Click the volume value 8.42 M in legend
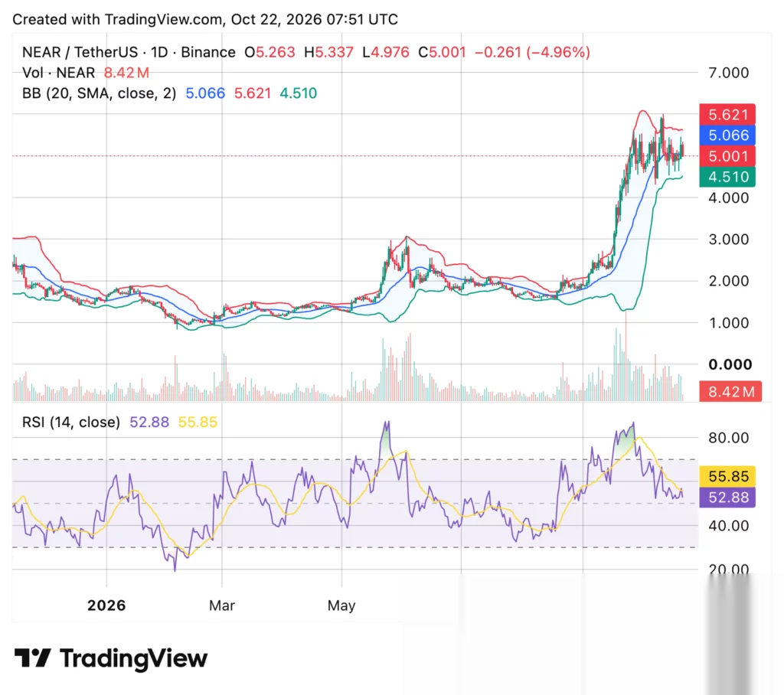The image size is (784, 695). 126,73
